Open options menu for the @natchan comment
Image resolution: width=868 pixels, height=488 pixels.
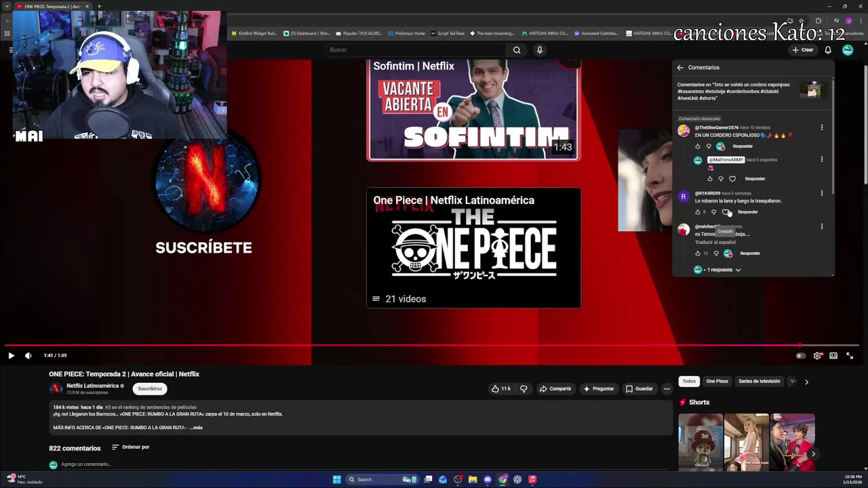(x=822, y=226)
